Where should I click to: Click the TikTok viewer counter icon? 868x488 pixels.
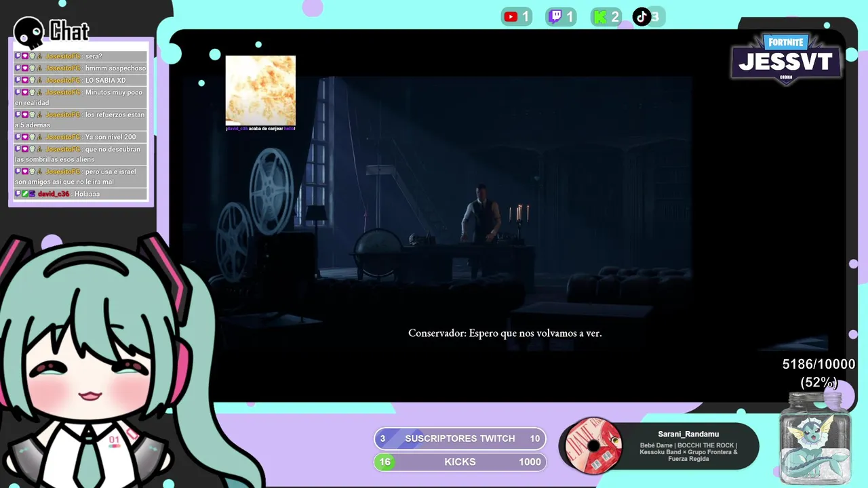(x=642, y=17)
